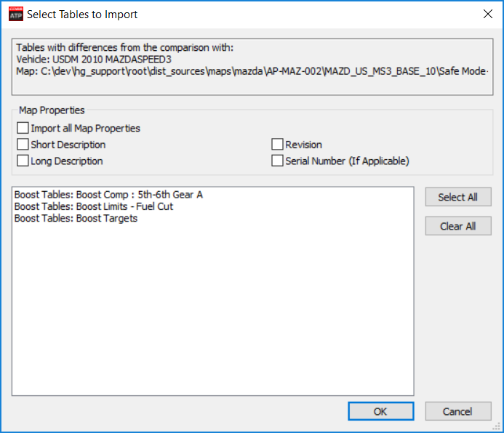Toggle the Long Description checkbox
The width and height of the screenshot is (504, 433).
[x=23, y=161]
